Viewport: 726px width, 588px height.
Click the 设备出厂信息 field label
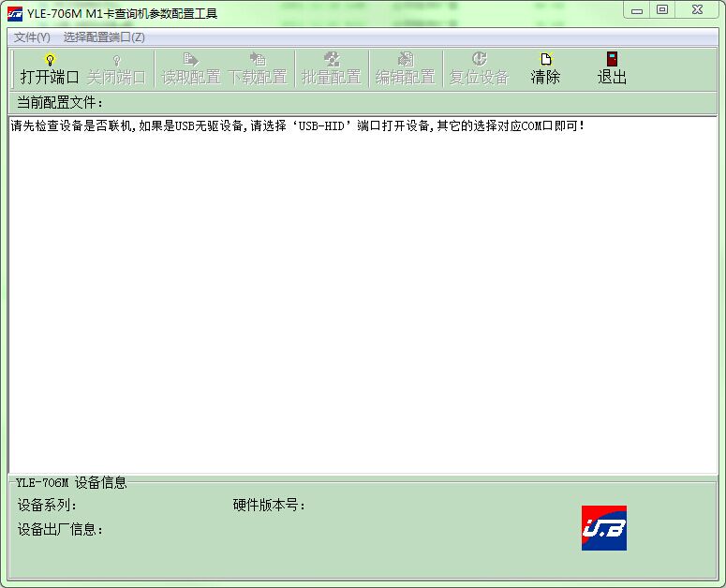pos(61,530)
